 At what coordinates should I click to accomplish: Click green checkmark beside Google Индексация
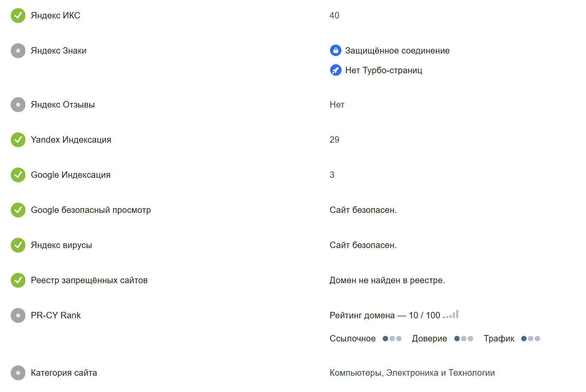tap(18, 175)
